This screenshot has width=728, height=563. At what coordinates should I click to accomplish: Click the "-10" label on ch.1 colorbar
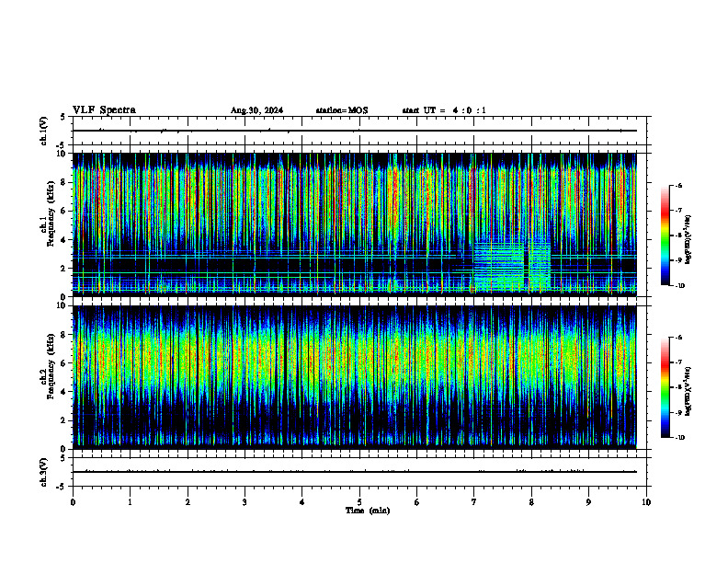tap(679, 286)
